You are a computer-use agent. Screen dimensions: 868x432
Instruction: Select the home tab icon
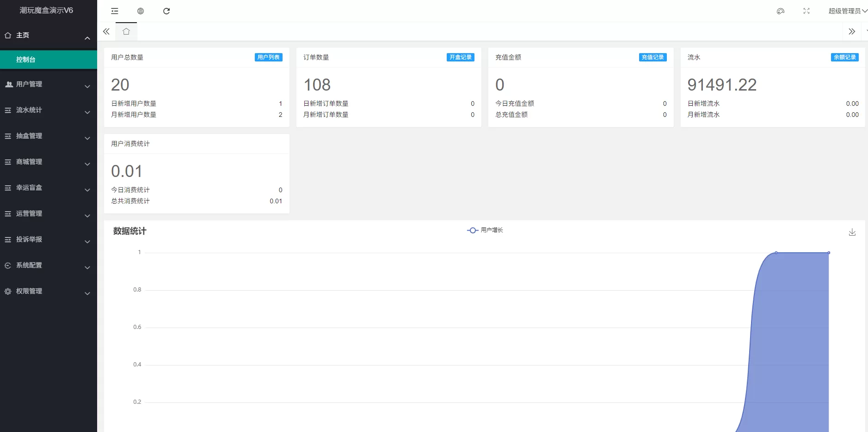click(x=126, y=31)
